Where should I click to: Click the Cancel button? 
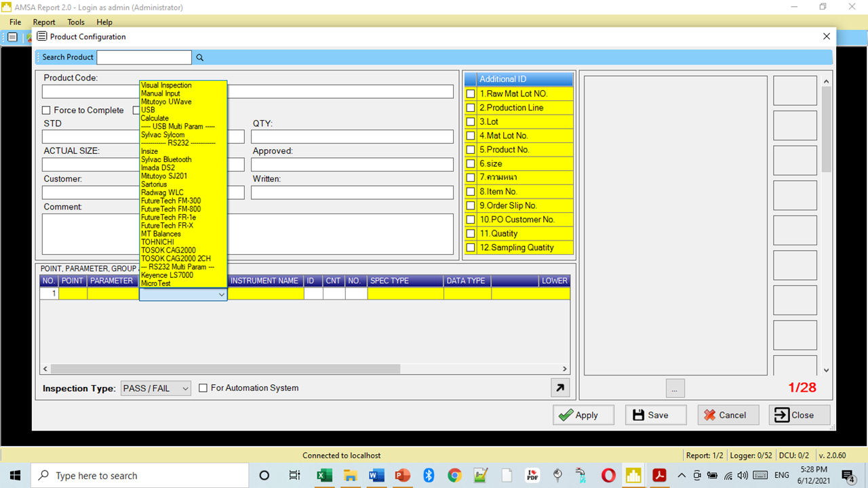pyautogui.click(x=728, y=415)
